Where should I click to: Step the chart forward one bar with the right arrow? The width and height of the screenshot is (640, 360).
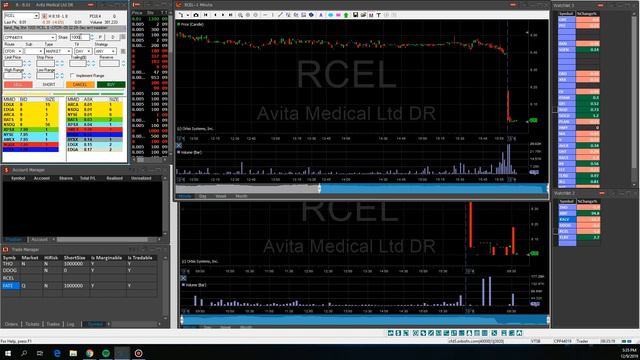(223, 15)
